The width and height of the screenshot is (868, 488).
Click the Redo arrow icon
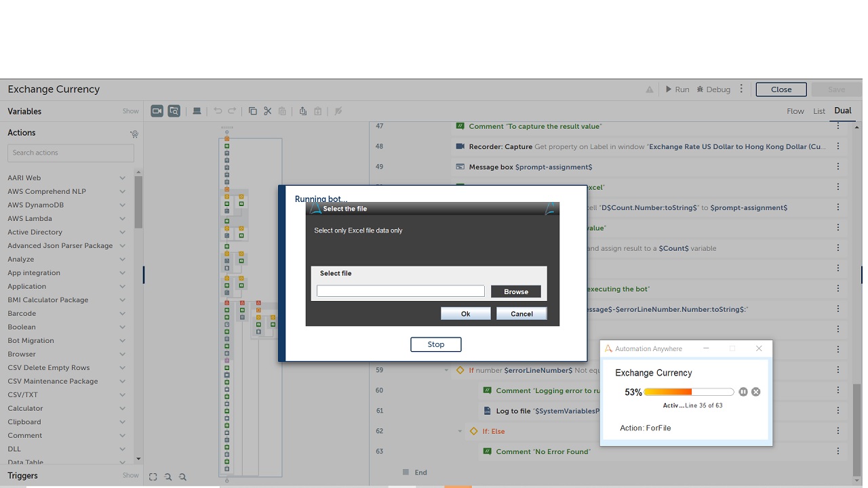click(x=232, y=111)
